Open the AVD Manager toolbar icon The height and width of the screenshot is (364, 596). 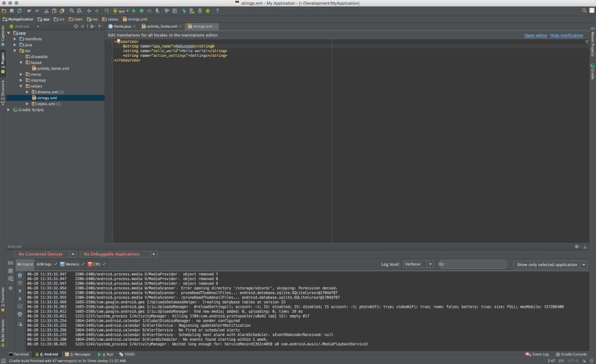pos(192,11)
